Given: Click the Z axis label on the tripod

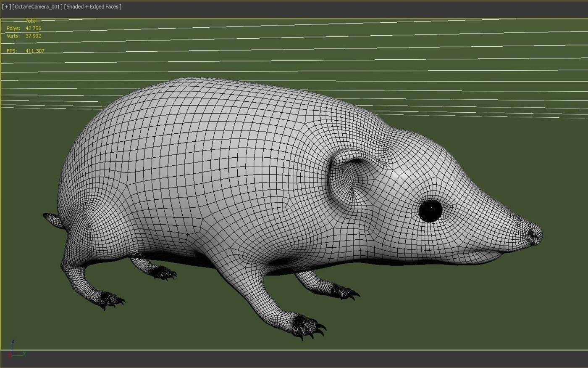Looking at the screenshot, I should (13, 341).
